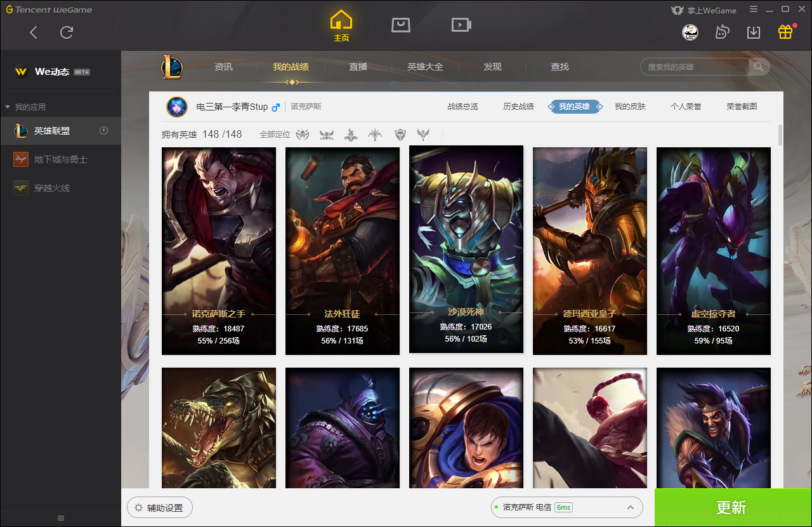The width and height of the screenshot is (812, 527).
Task: Click the up-arrow circle icon beside 英雄联盟
Action: (x=104, y=131)
